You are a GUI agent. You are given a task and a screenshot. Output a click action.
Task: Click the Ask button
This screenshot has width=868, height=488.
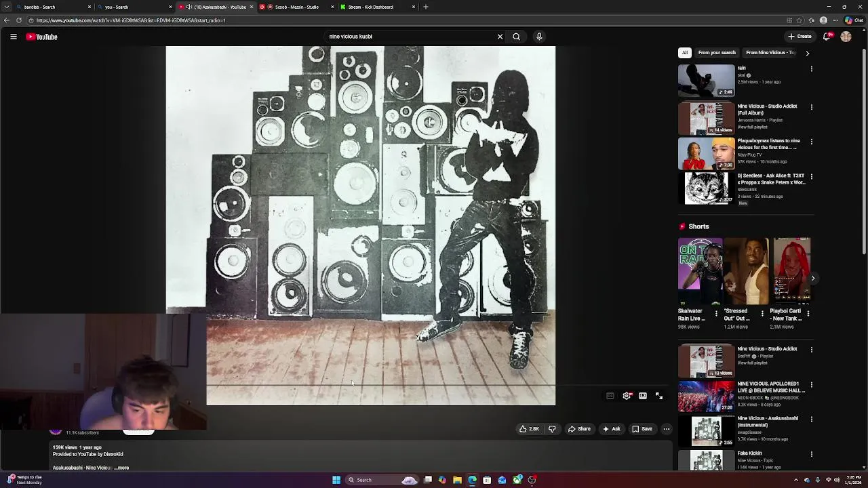point(611,429)
